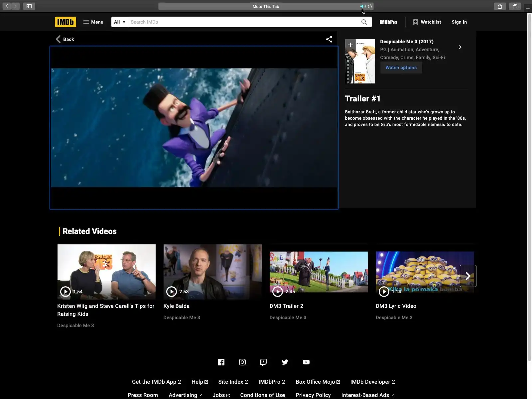The width and height of the screenshot is (532, 399).
Task: Open Kristen Wiig and Steve Carell's Tips title
Action: point(106,310)
